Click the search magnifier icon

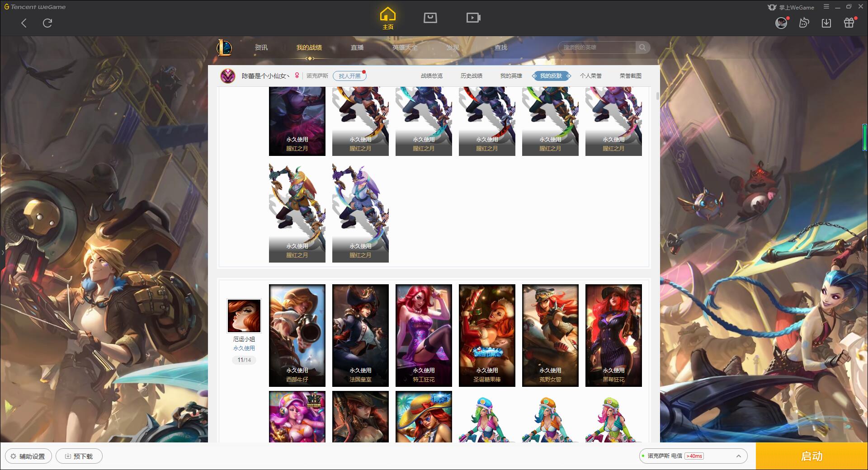pyautogui.click(x=642, y=47)
